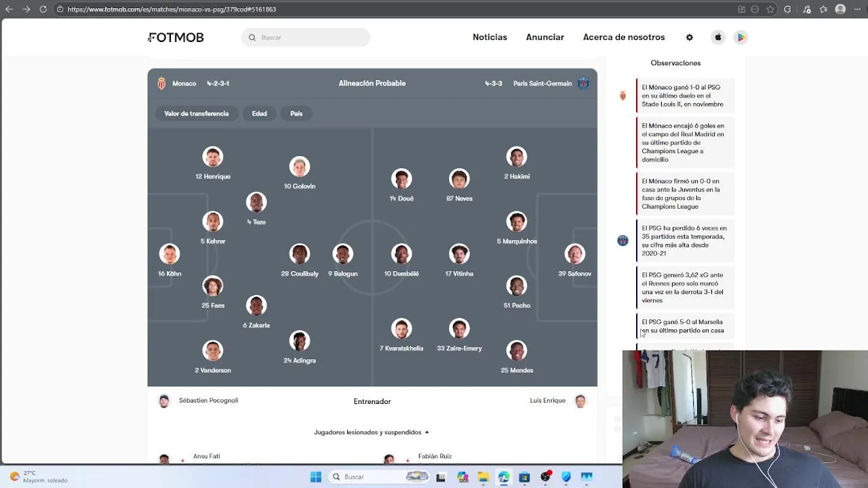Screen dimensions: 868x488
Task: Open the Windows Start menu
Action: click(x=316, y=477)
